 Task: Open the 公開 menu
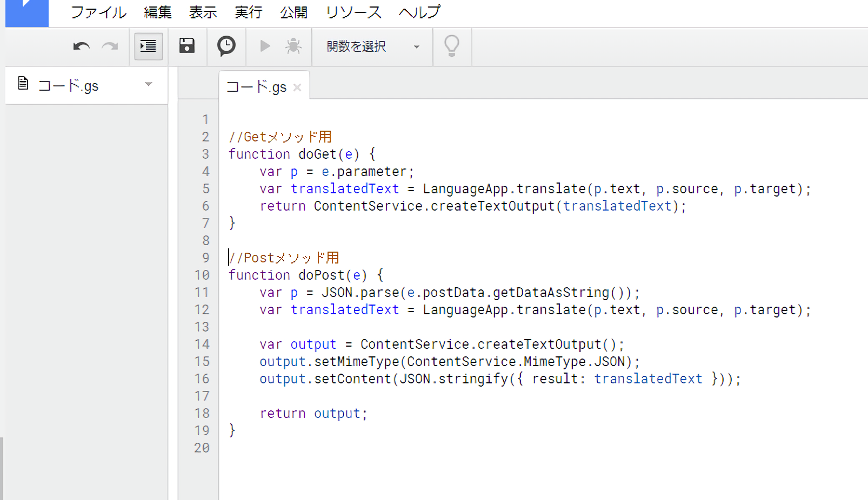294,12
